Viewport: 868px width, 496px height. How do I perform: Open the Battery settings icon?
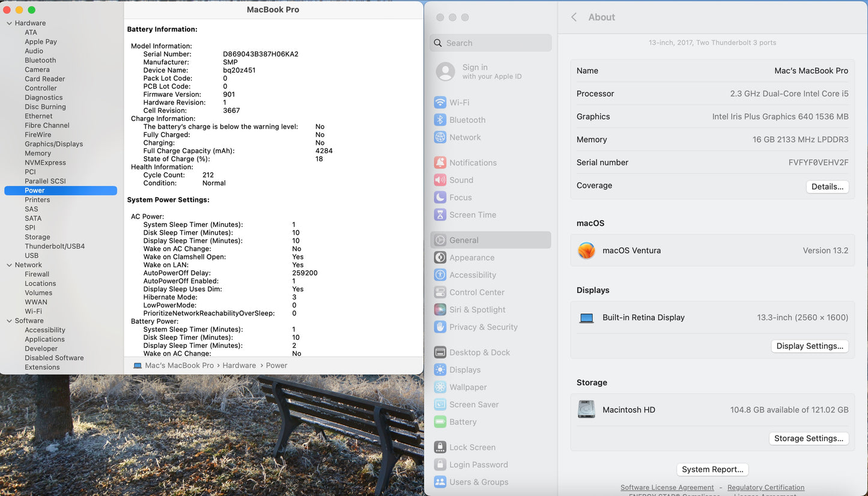440,422
